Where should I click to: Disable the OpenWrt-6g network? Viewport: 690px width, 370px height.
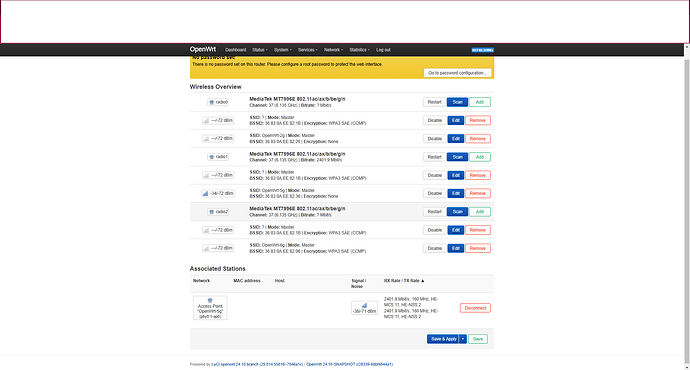pyautogui.click(x=435, y=248)
